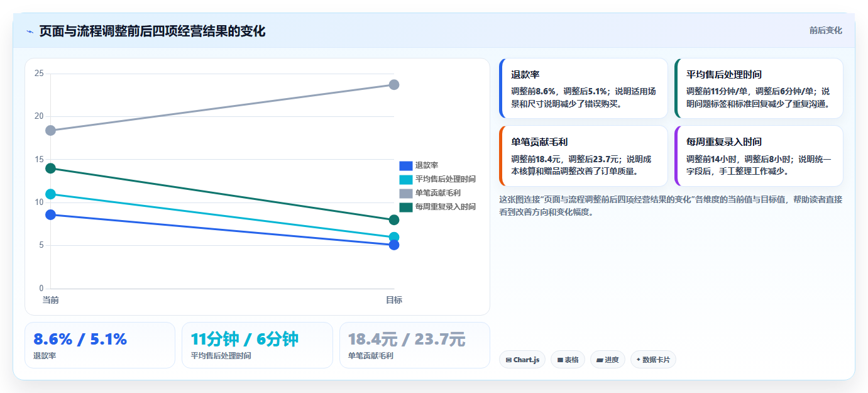Screen dimensions: 868x393
Task: Click the 25 y-axis tick label
Action: click(x=39, y=74)
